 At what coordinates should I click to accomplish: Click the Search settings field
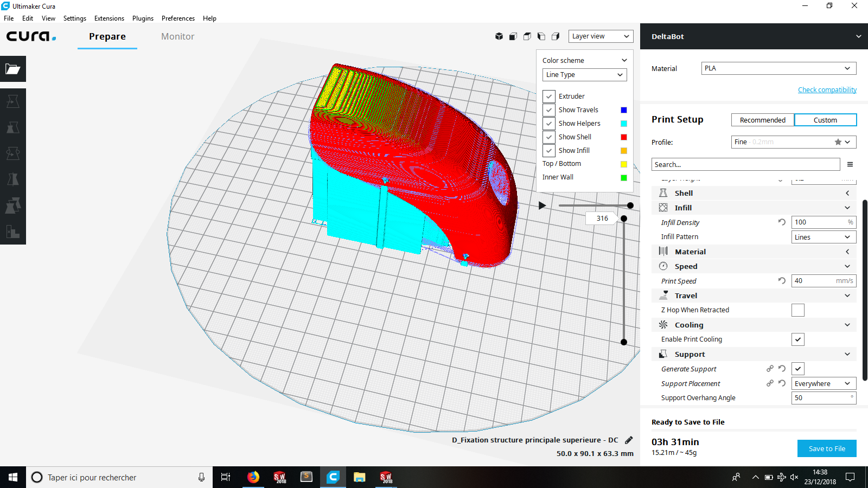[746, 164]
